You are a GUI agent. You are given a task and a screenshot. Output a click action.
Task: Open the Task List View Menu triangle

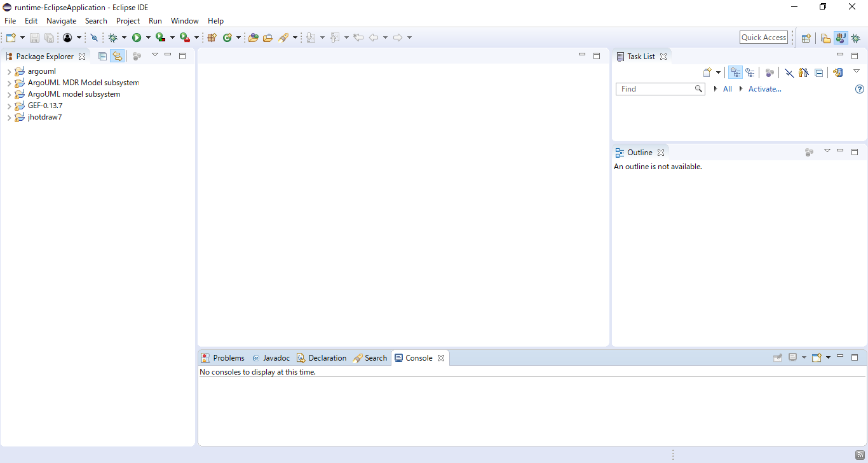(x=857, y=71)
